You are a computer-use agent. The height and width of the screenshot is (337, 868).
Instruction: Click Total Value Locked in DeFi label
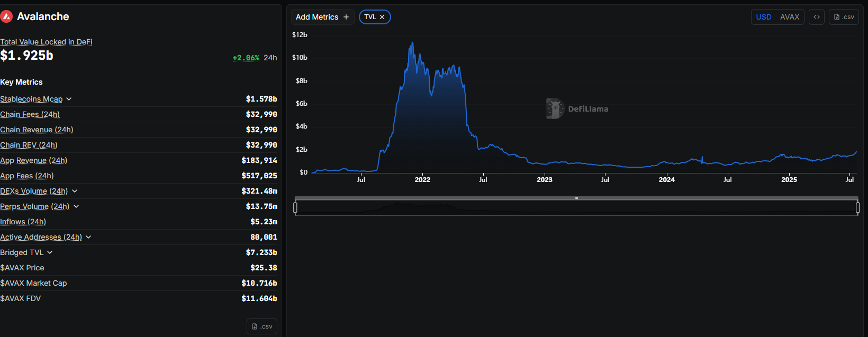coord(46,42)
